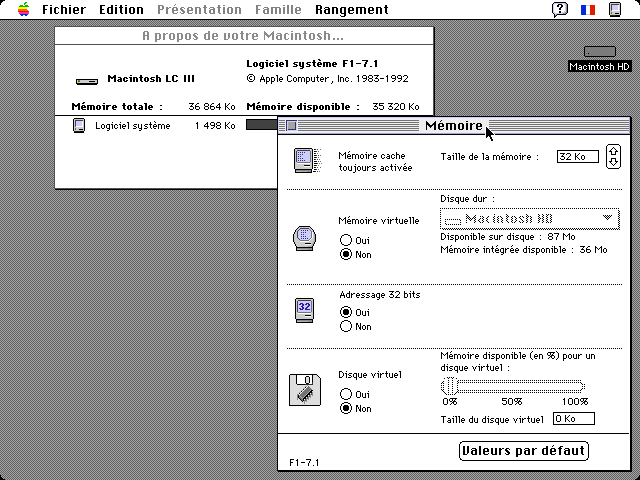The image size is (640, 480).
Task: Open the Apple menu
Action: tap(24, 9)
